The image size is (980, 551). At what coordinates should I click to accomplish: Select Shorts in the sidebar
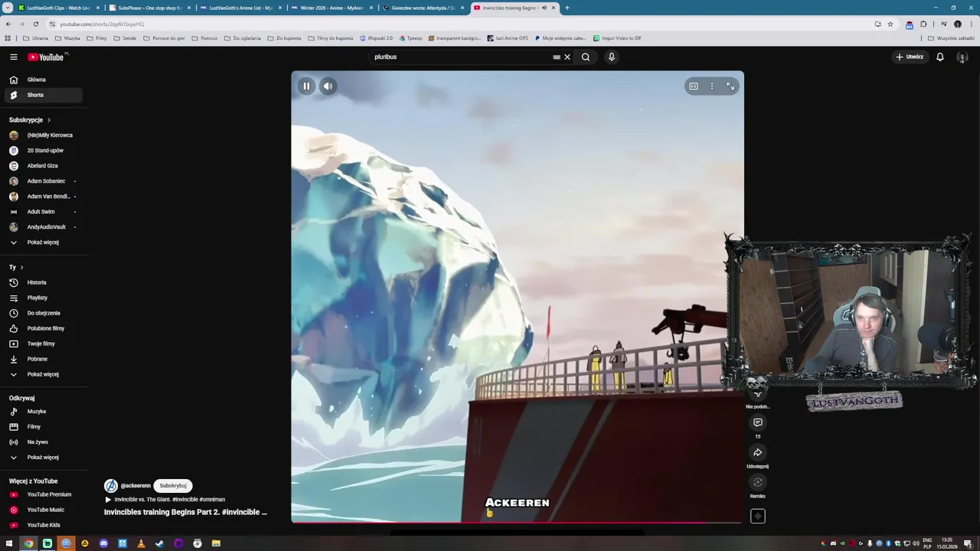[43, 95]
